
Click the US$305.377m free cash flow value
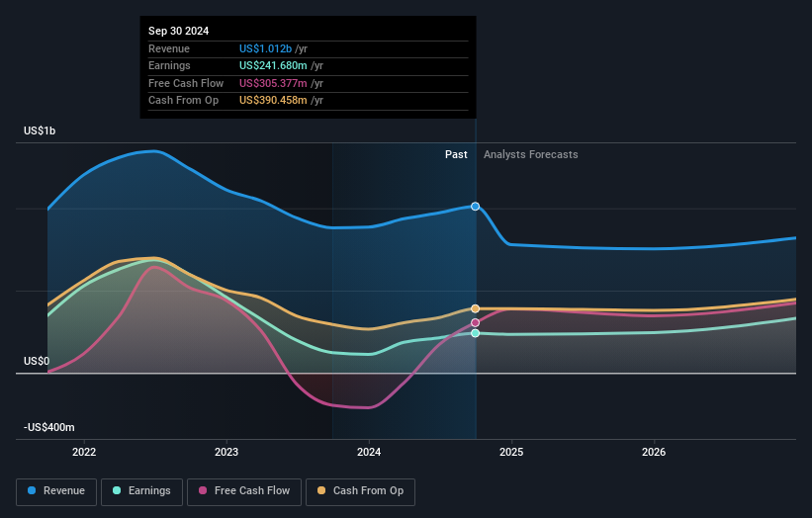click(273, 83)
